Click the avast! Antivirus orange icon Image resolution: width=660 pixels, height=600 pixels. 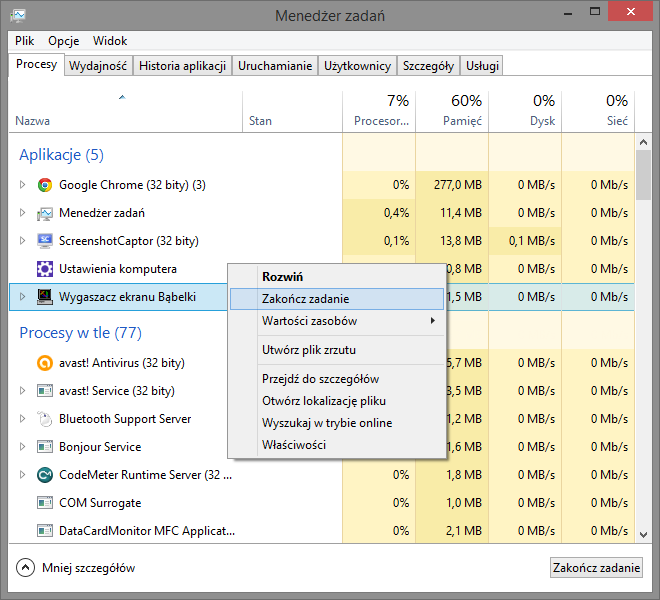click(x=45, y=363)
